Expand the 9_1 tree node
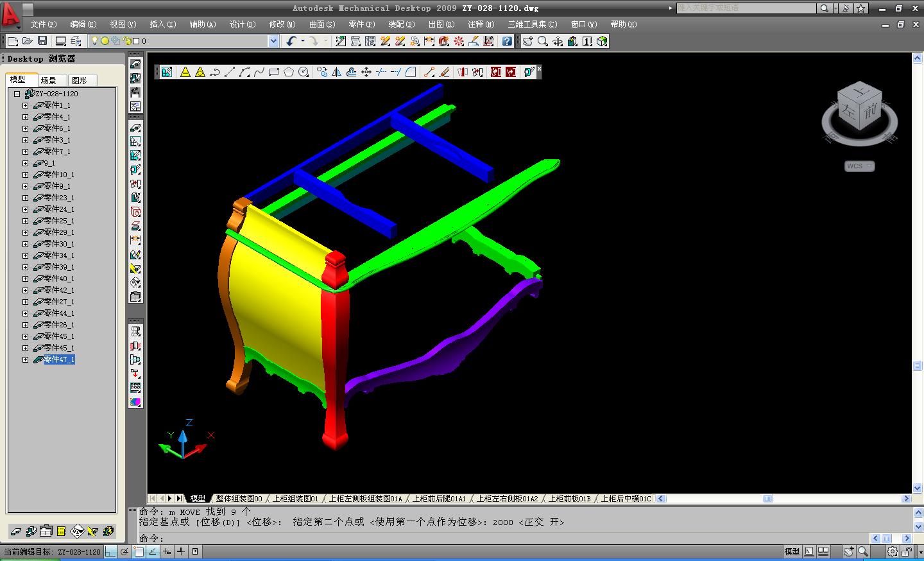 click(26, 163)
